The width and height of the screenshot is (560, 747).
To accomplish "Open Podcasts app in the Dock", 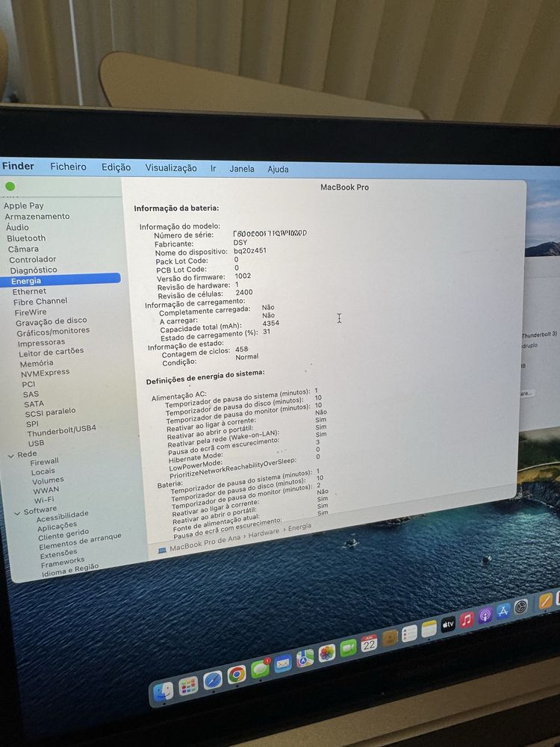I will 485,615.
